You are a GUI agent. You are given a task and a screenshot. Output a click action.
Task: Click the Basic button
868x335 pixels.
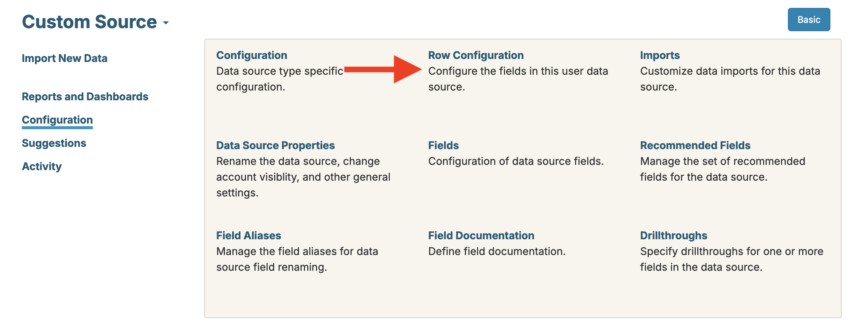(x=809, y=20)
